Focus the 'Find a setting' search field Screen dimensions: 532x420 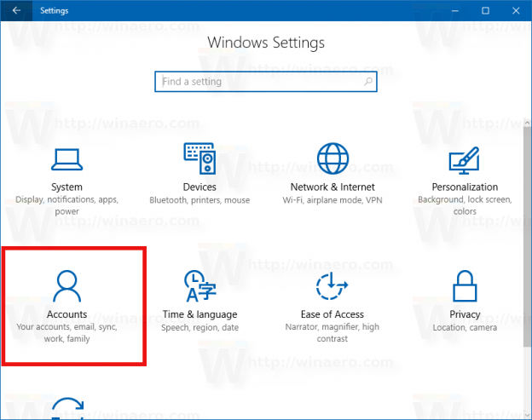click(256, 82)
